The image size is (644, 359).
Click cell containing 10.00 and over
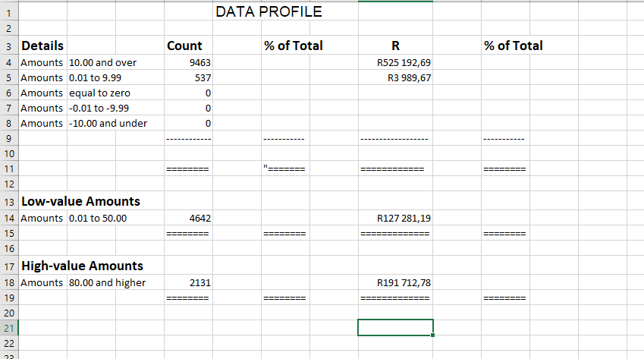(x=102, y=62)
